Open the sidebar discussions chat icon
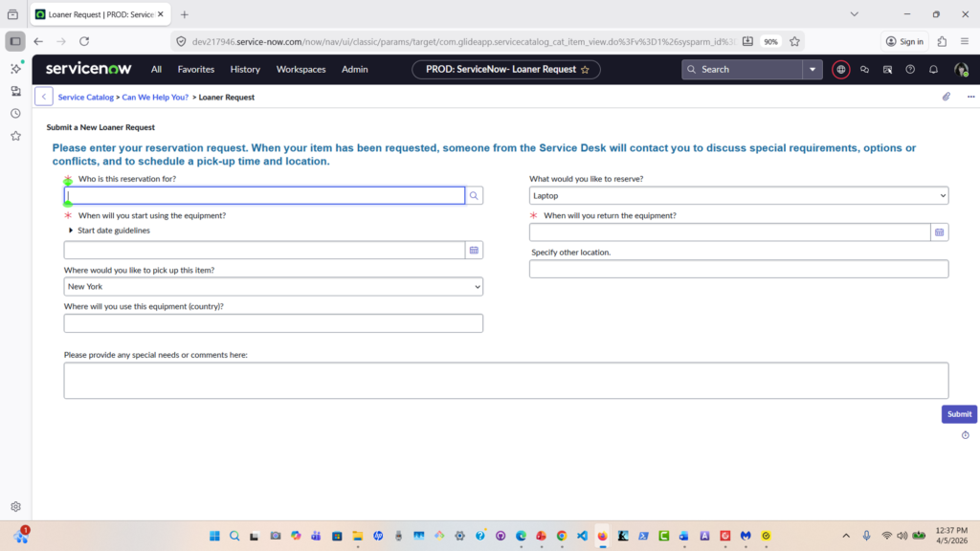This screenshot has width=980, height=551. coord(864,70)
